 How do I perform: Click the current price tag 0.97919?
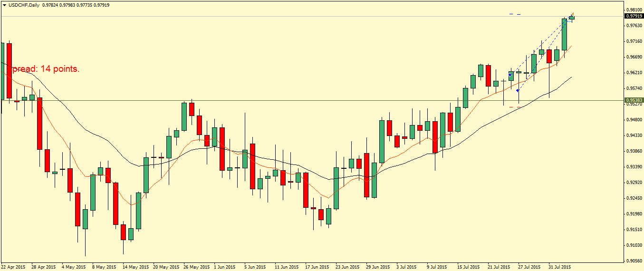(634, 16)
